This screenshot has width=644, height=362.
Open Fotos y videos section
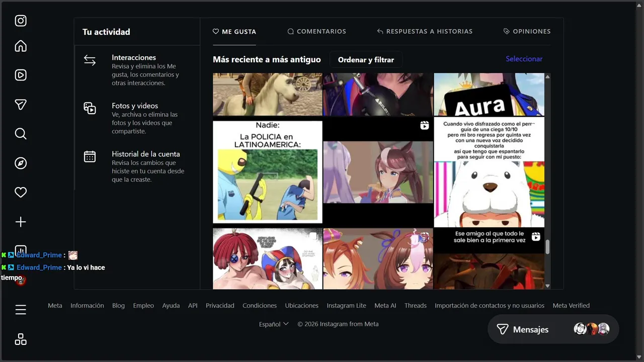(x=137, y=118)
